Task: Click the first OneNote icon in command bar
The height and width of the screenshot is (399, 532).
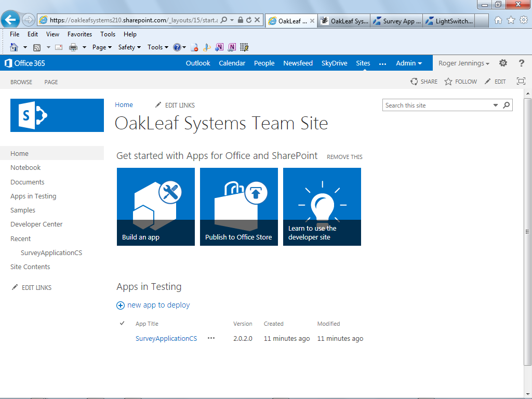Action: [x=219, y=47]
